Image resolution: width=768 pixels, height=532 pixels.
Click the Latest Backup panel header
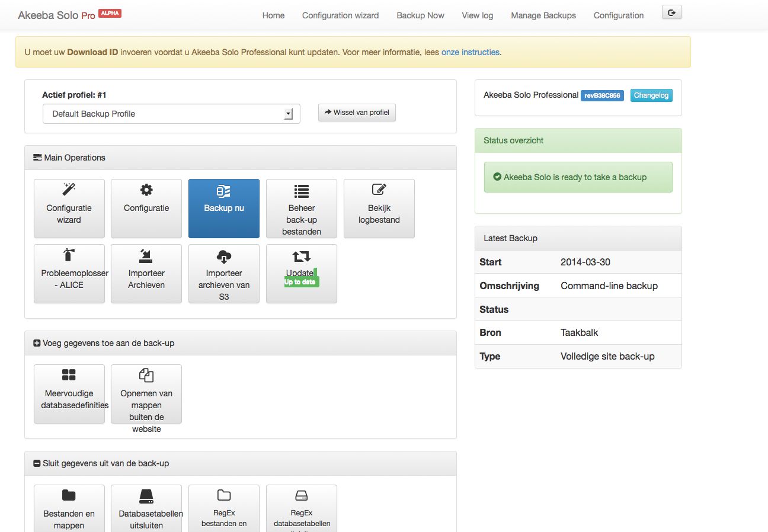coord(578,238)
